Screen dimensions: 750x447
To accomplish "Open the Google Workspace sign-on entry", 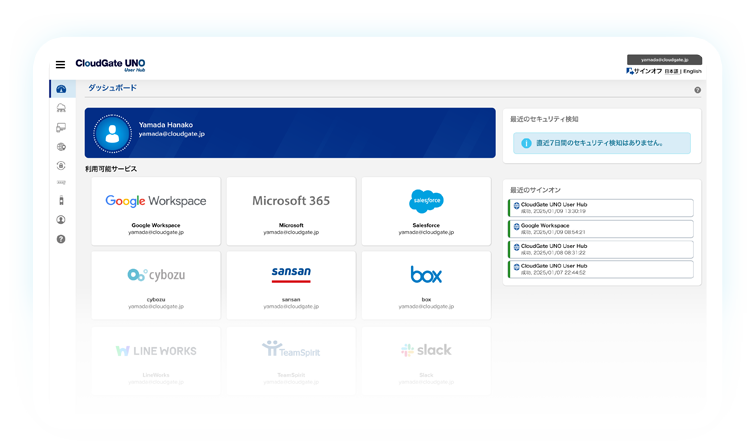I will click(x=601, y=229).
